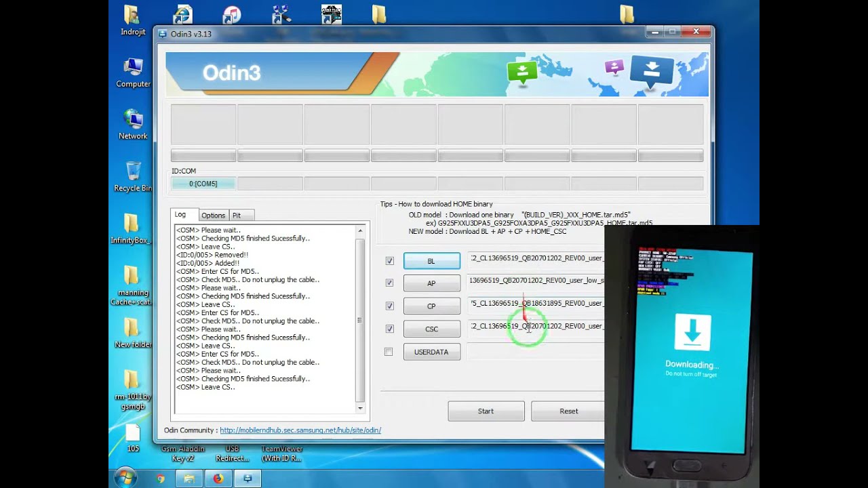This screenshot has height=488, width=868.
Task: Select the Odin3 taskbar button
Action: tap(248, 479)
